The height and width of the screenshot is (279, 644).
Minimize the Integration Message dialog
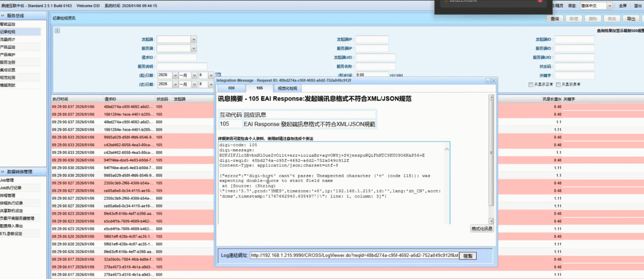coord(488,81)
